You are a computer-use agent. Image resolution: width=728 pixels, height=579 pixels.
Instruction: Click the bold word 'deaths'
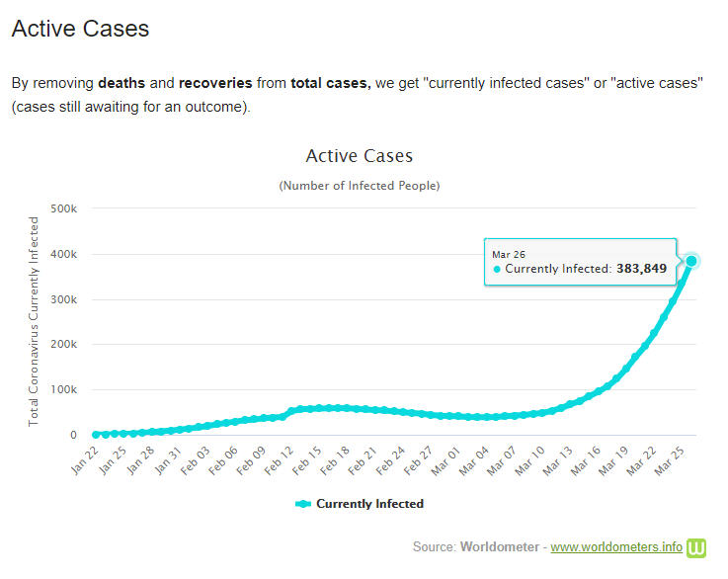pyautogui.click(x=121, y=84)
